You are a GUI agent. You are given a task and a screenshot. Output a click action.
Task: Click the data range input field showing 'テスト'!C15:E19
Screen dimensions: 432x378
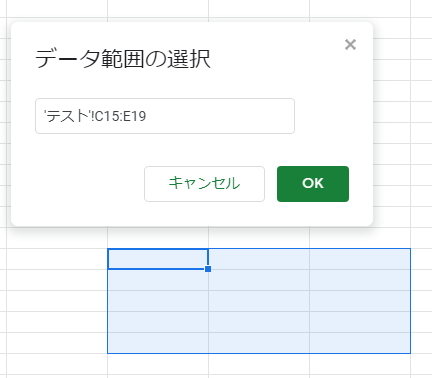(165, 116)
